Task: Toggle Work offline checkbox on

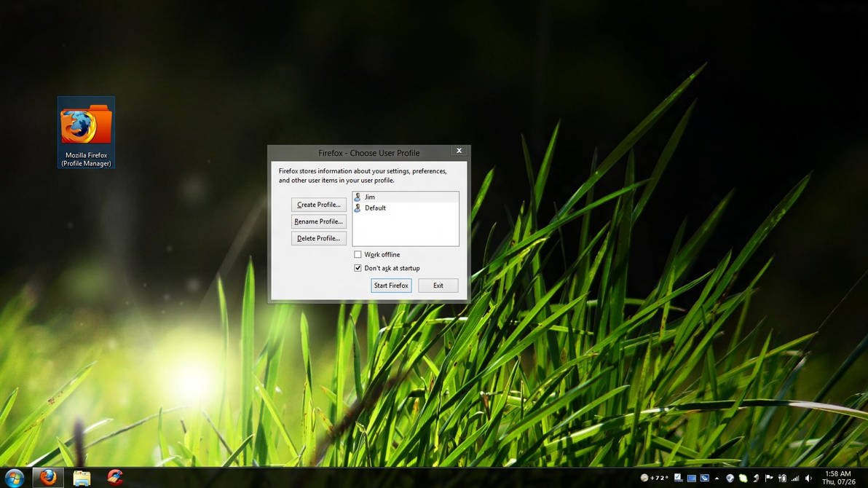Action: coord(358,254)
